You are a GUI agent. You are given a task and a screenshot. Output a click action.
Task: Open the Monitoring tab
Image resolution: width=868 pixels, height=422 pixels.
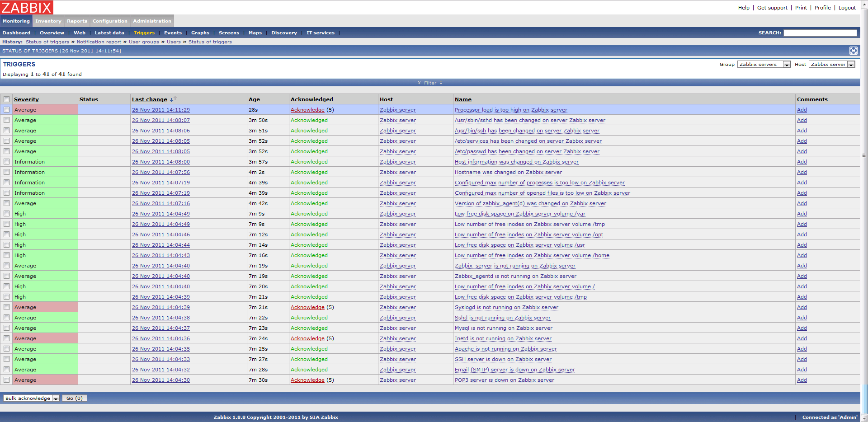16,21
